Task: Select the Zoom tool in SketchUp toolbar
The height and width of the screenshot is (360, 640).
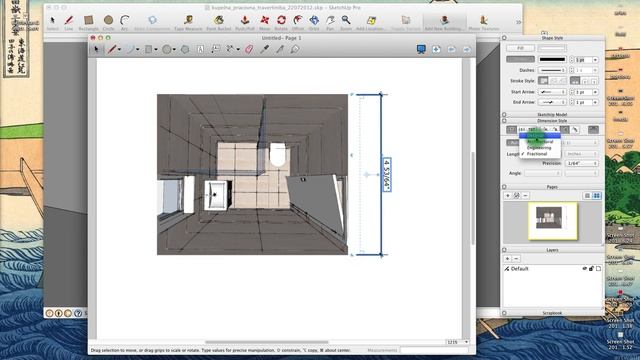Action: pyautogui.click(x=346, y=22)
